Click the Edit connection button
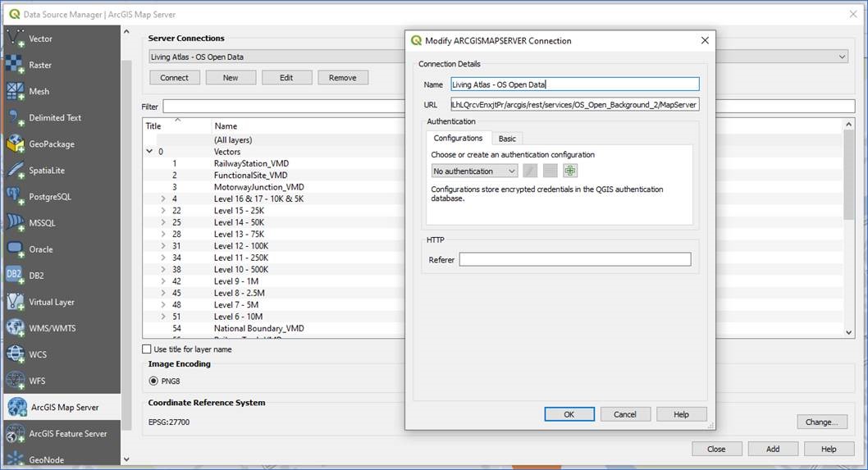 point(287,77)
